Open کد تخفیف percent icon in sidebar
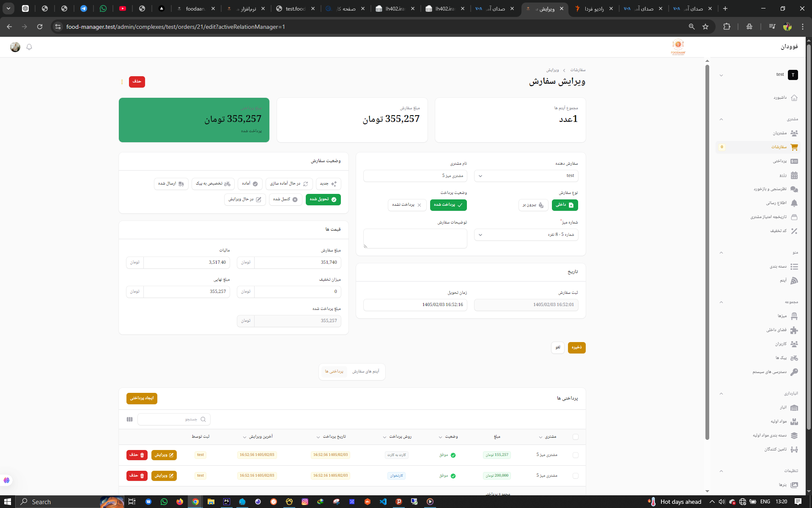812x508 pixels. (794, 231)
